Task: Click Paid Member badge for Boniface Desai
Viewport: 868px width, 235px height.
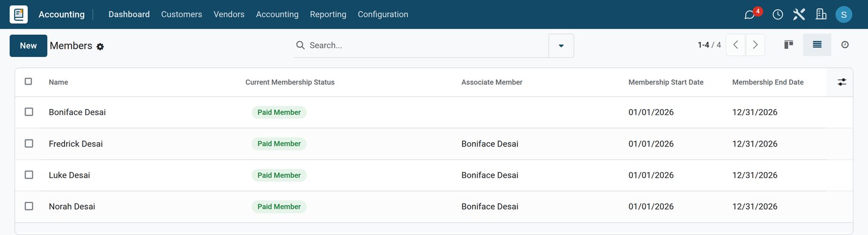Action: click(x=279, y=112)
